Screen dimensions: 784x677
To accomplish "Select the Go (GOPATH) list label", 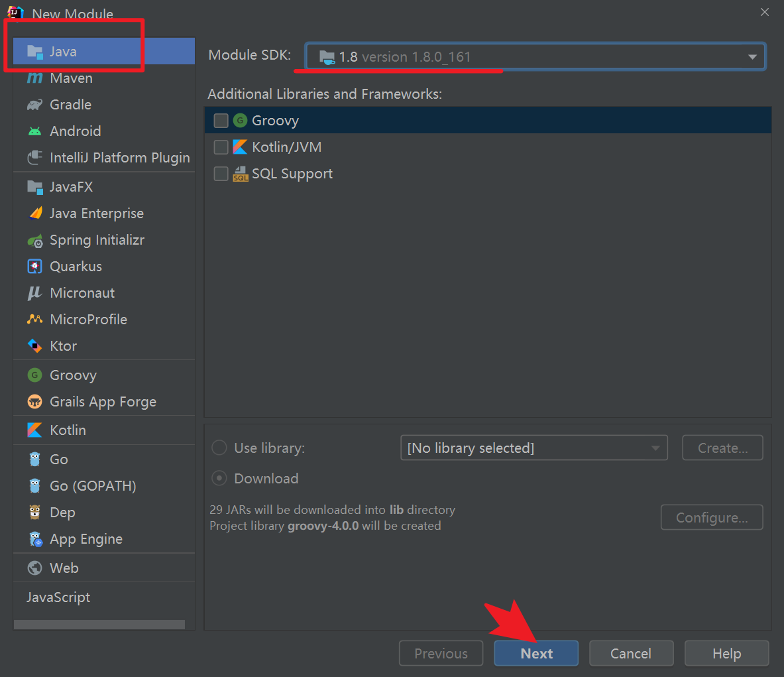I will coord(93,486).
